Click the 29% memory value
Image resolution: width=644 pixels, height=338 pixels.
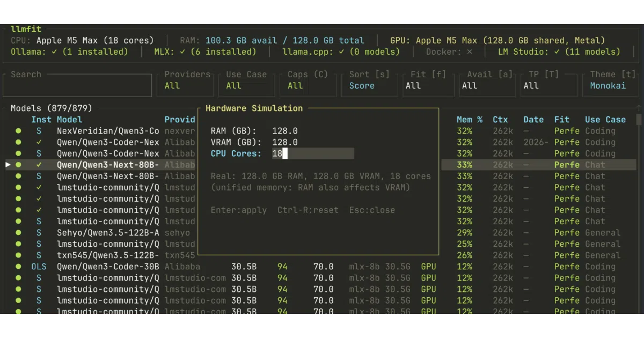465,232
